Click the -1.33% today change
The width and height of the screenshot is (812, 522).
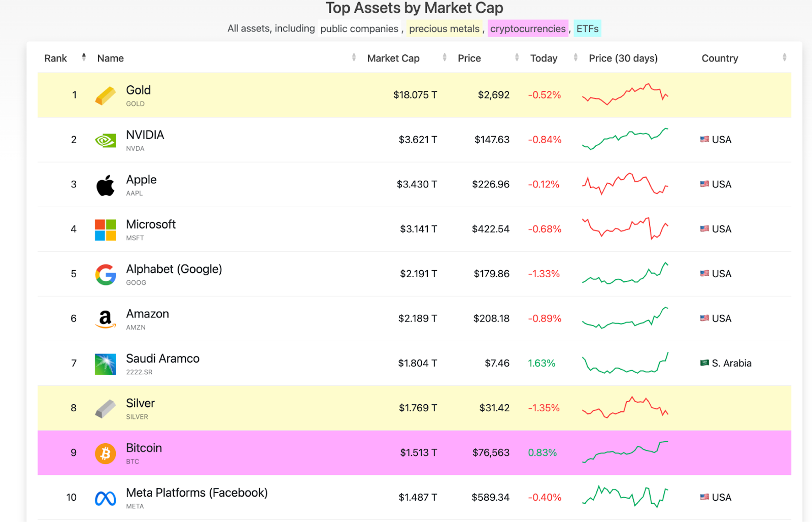544,273
